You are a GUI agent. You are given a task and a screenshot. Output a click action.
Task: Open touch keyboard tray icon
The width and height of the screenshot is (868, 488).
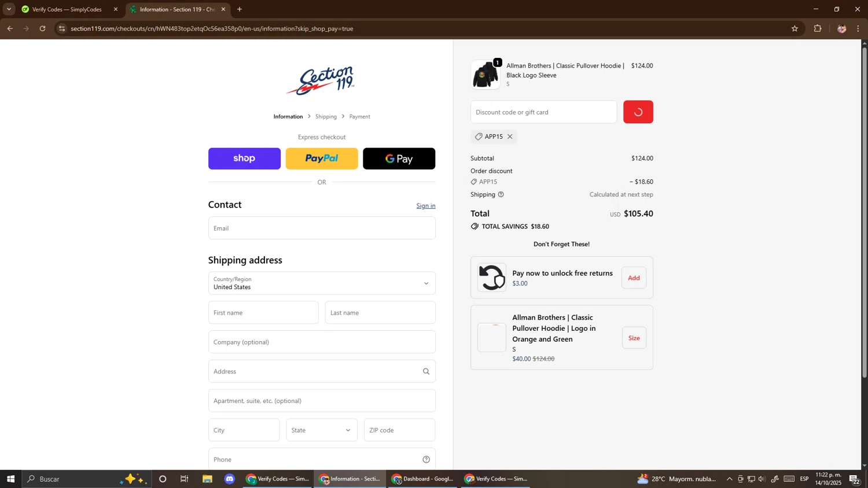[789, 479]
